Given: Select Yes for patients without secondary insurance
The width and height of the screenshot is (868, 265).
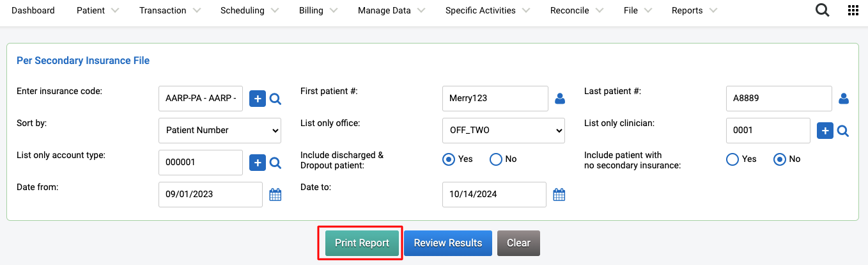Looking at the screenshot, I should [x=732, y=159].
